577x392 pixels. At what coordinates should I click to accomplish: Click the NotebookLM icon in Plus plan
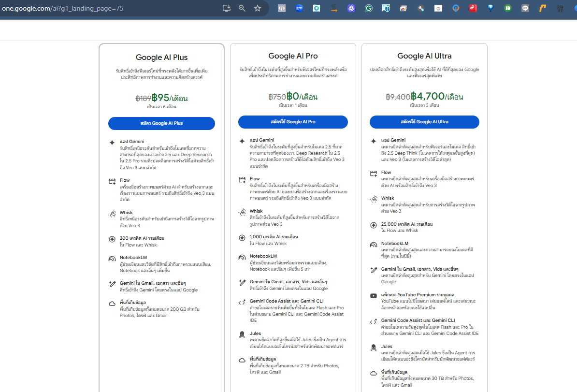click(112, 259)
